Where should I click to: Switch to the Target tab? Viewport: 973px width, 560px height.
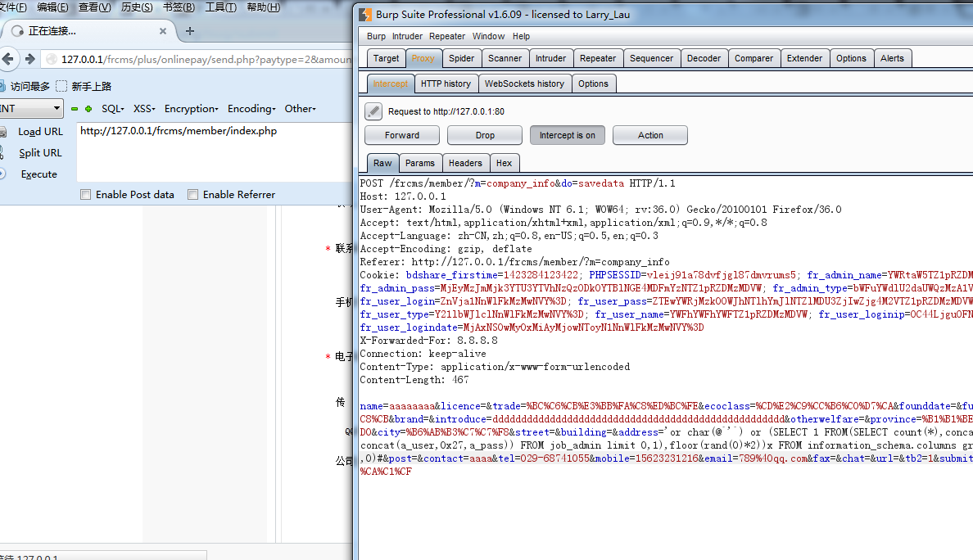[386, 58]
